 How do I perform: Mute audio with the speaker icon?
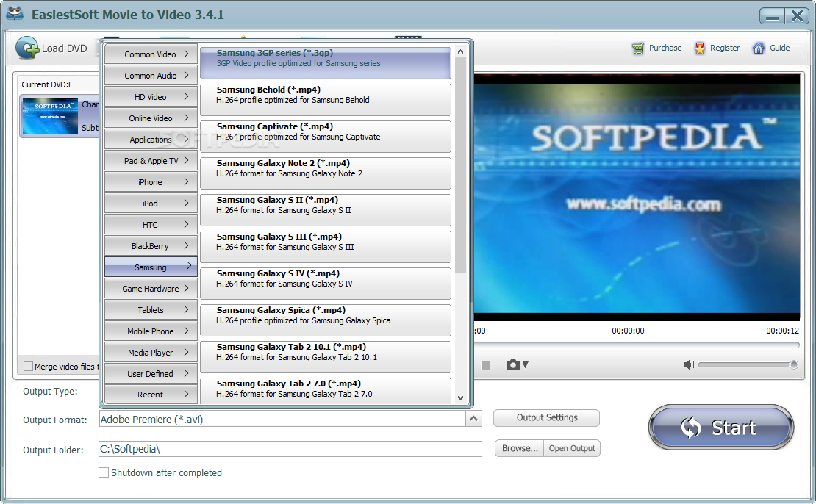click(x=689, y=364)
